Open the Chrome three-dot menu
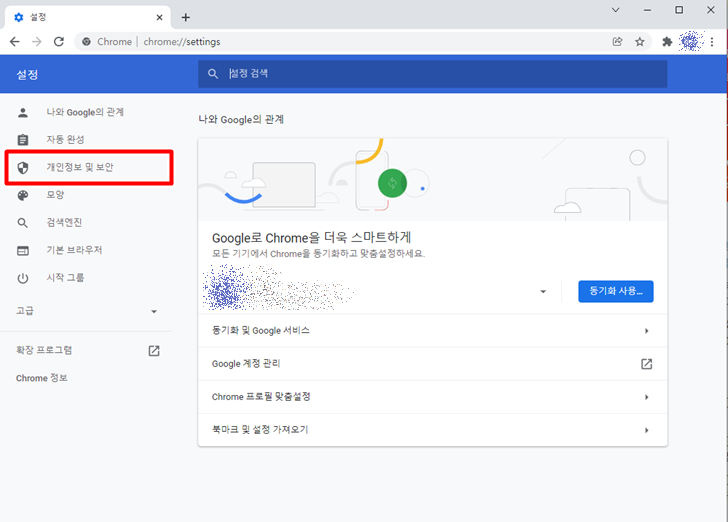The height and width of the screenshot is (522, 728). coord(712,42)
